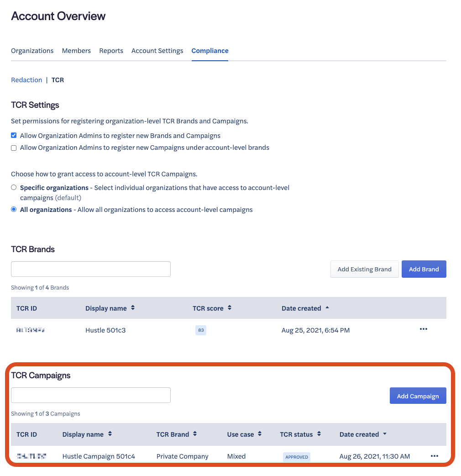The height and width of the screenshot is (476, 461).
Task: Select the Specific organizations radio option
Action: pos(14,187)
